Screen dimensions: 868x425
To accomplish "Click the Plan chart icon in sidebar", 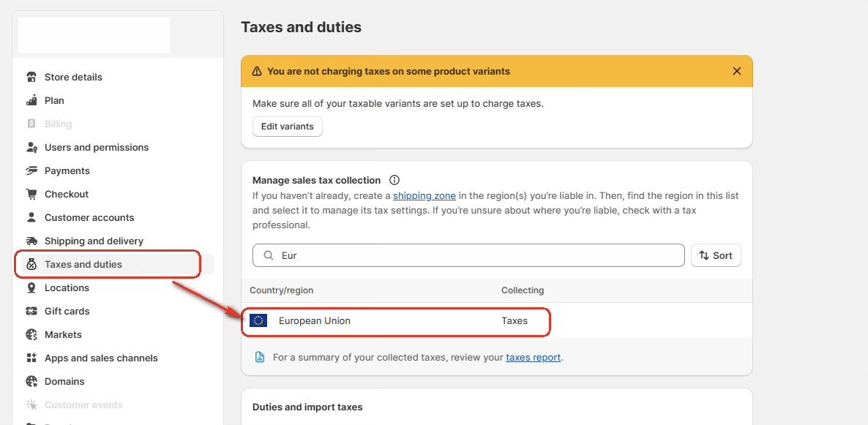I will tap(31, 100).
